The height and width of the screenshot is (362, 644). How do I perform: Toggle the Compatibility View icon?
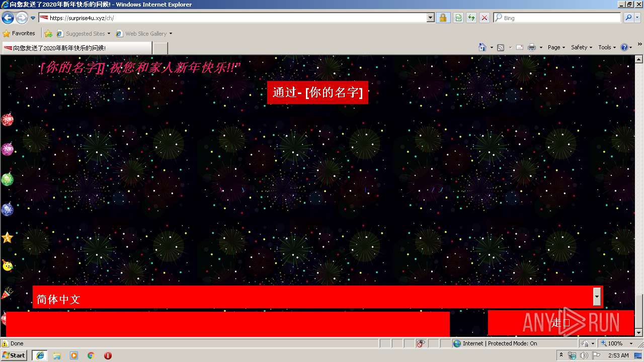[x=458, y=18]
